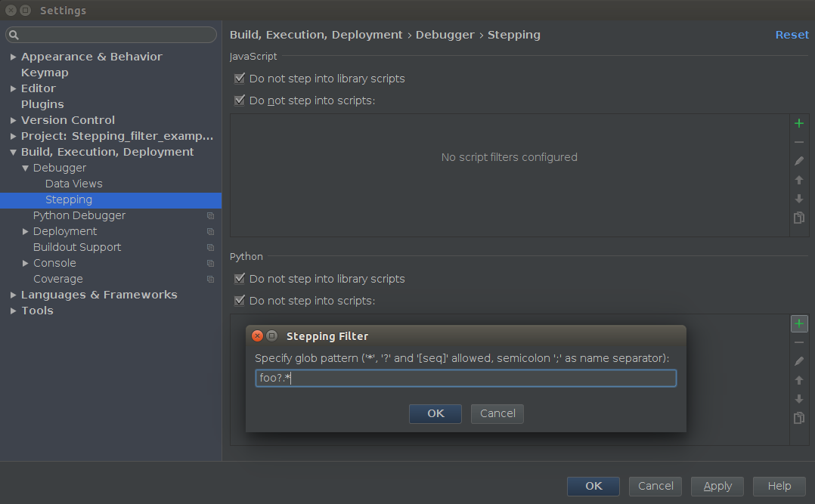Move JavaScript script filter up
Viewport: 815px width, 504px height.
tap(799, 180)
